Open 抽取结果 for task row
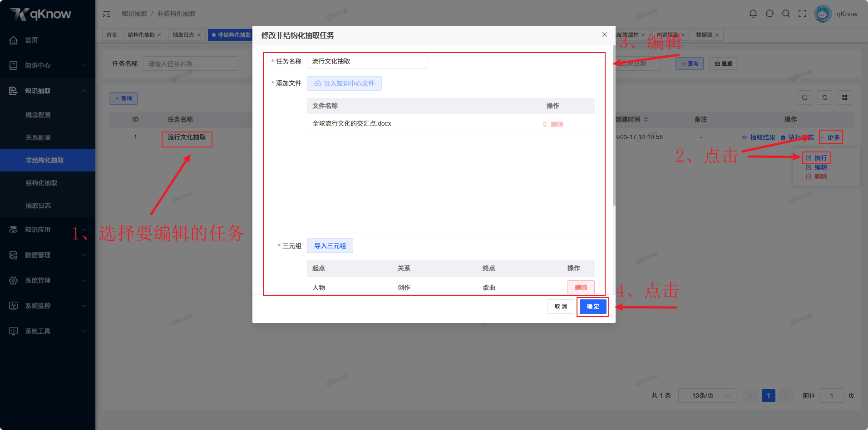 759,137
